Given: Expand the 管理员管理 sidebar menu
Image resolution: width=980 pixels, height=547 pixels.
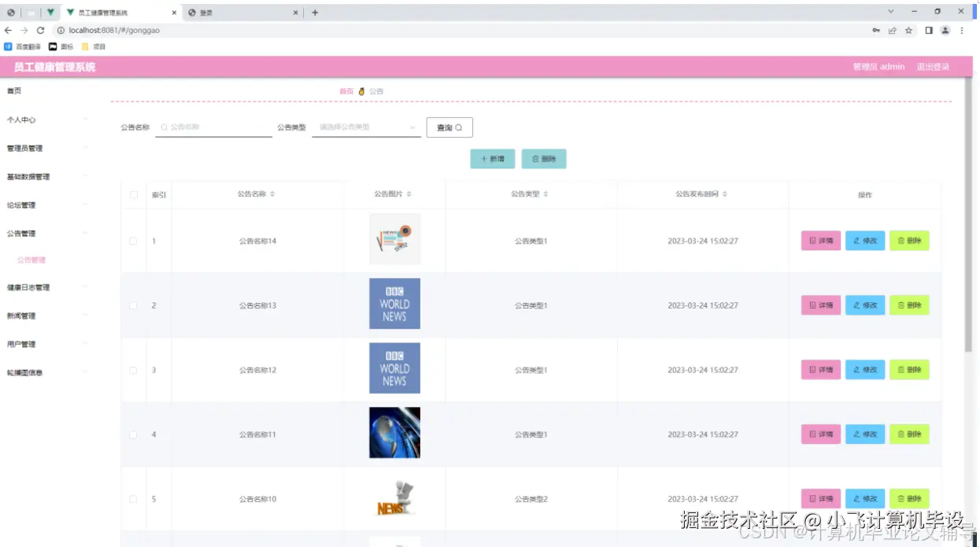Looking at the screenshot, I should pyautogui.click(x=47, y=148).
